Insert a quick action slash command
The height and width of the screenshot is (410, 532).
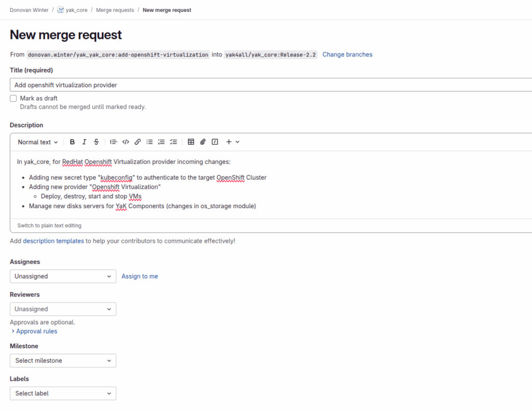click(x=215, y=142)
